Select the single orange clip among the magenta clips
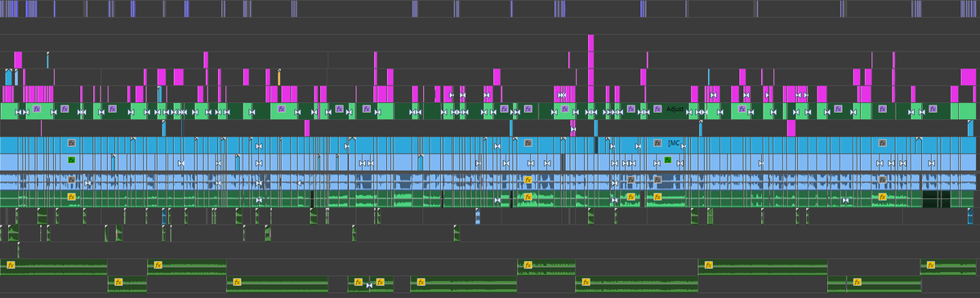Image resolution: width=980 pixels, height=298 pixels. [x=279, y=77]
